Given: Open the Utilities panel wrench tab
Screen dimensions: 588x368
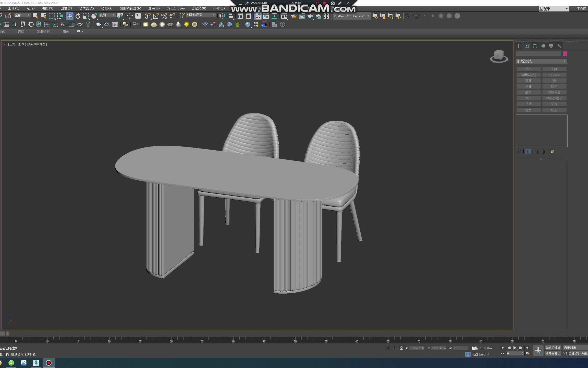Looking at the screenshot, I should (559, 46).
